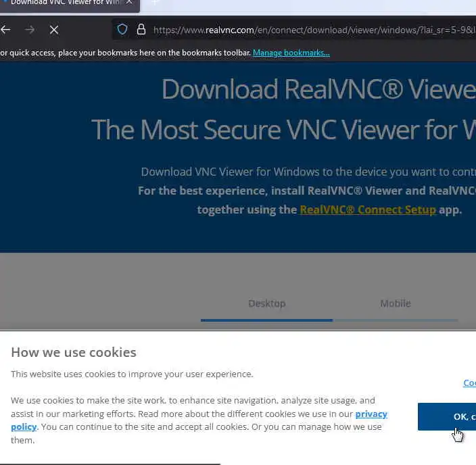Go back using the browser back arrow
This screenshot has height=465, width=476.
5,30
